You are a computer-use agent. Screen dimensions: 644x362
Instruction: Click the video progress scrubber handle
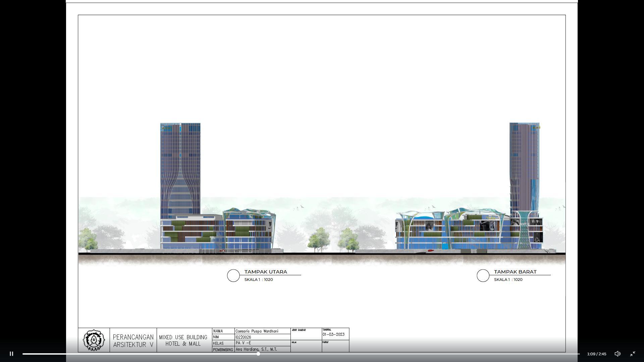click(x=258, y=354)
